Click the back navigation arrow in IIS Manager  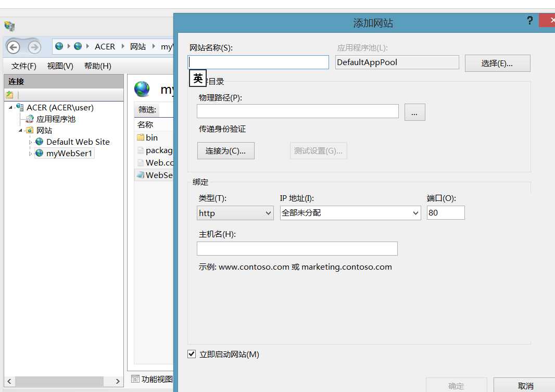14,47
